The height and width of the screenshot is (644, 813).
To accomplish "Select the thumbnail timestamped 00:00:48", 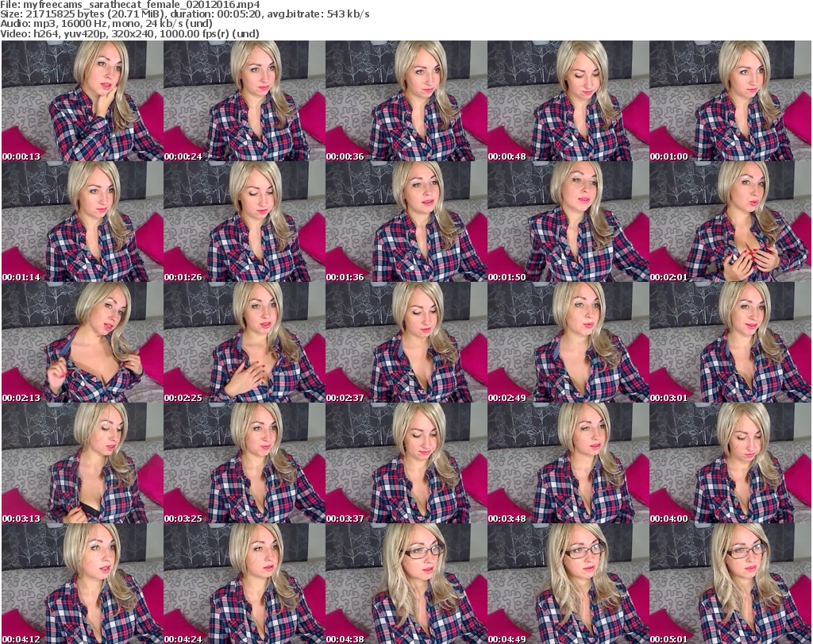I will click(568, 101).
